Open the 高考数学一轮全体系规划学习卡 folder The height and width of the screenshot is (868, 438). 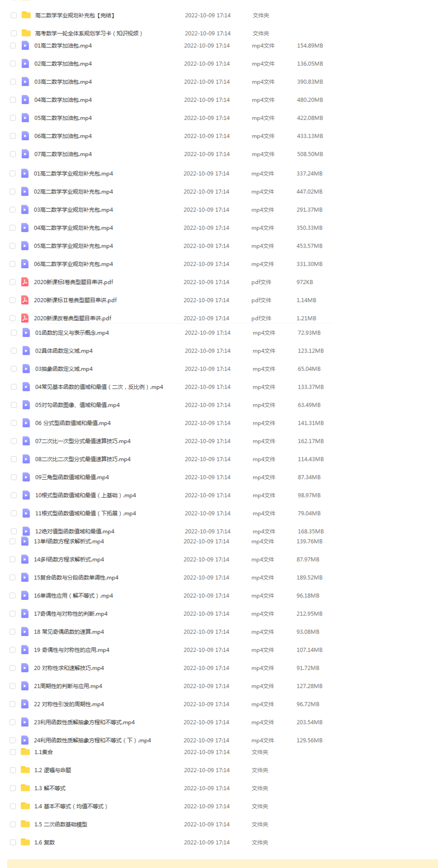pyautogui.click(x=89, y=33)
